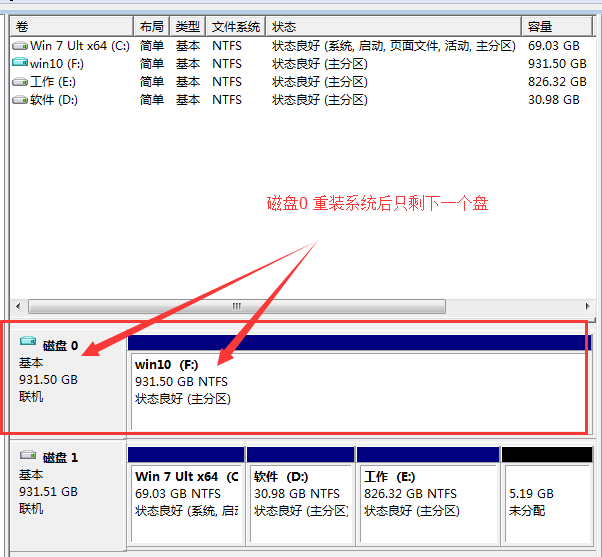Click 基本 in the 软件 (D:) row
Image resolution: width=602 pixels, height=557 pixels.
(188, 100)
